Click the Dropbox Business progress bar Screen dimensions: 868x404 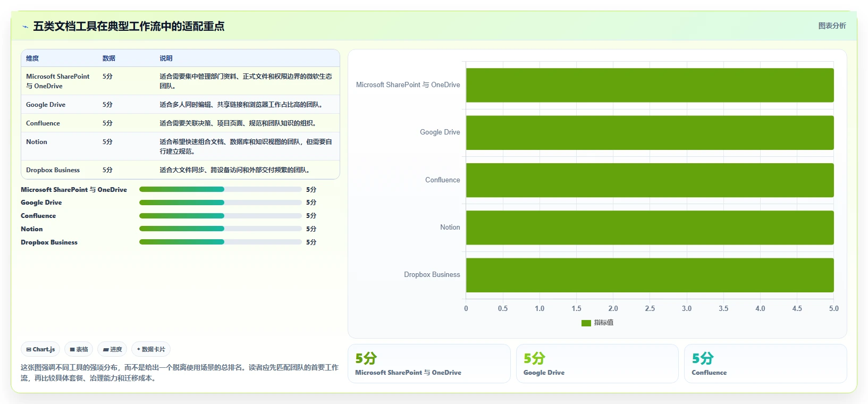point(220,242)
